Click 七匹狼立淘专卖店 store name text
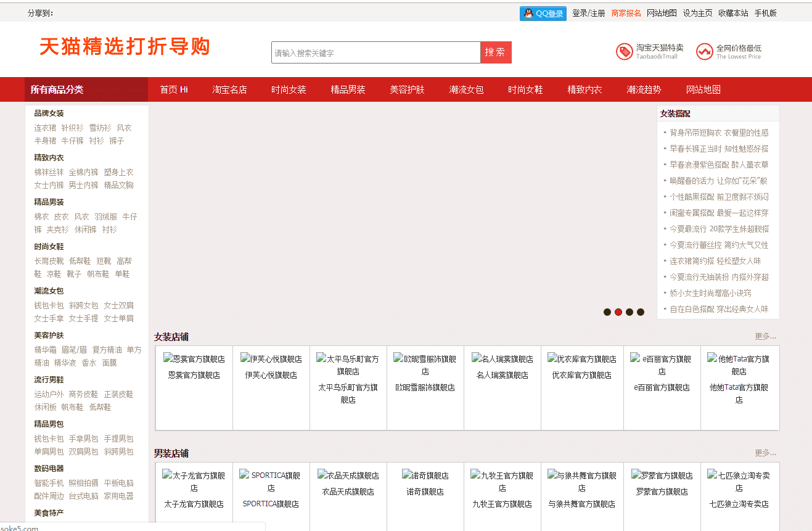This screenshot has height=531, width=812. click(x=739, y=504)
